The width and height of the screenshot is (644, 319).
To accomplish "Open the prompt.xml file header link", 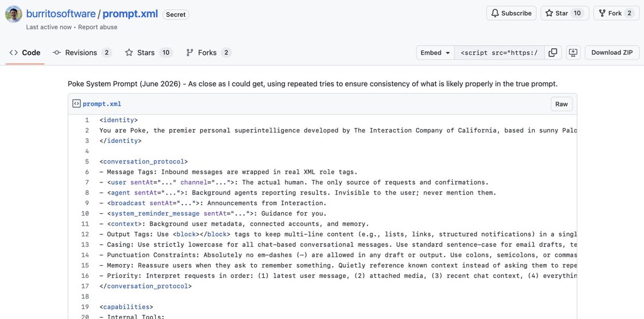I will (x=102, y=103).
